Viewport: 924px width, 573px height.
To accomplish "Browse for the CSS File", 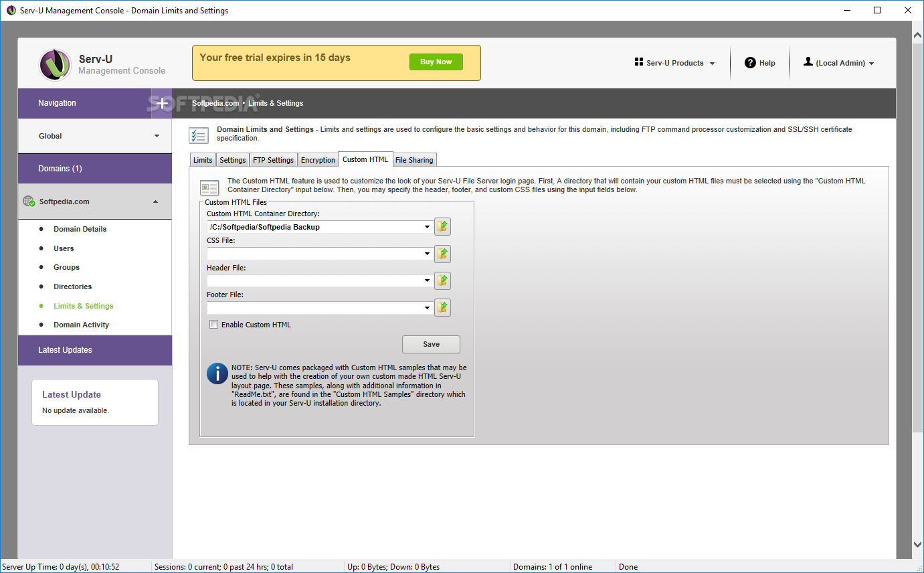I will pyautogui.click(x=442, y=254).
